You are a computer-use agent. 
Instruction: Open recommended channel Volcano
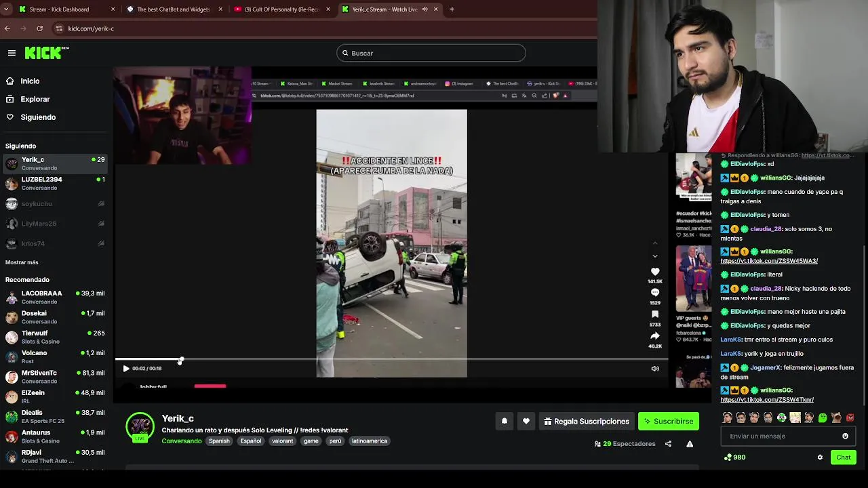[55, 357]
